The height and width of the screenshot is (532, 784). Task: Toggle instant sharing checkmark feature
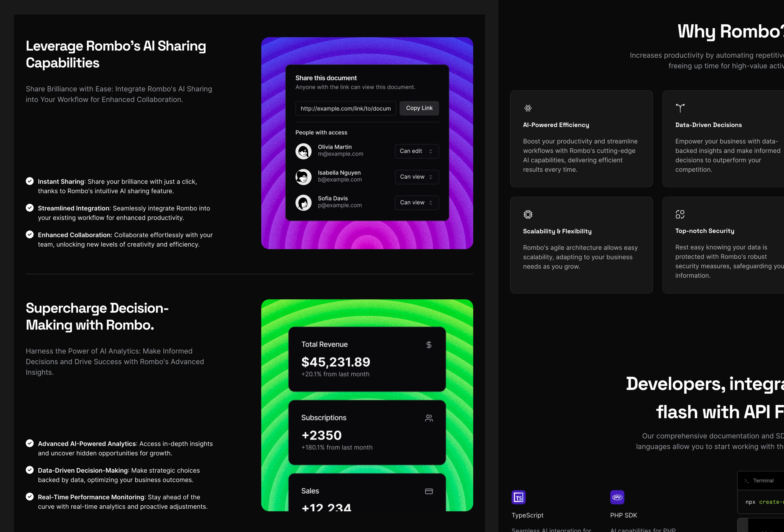point(30,182)
